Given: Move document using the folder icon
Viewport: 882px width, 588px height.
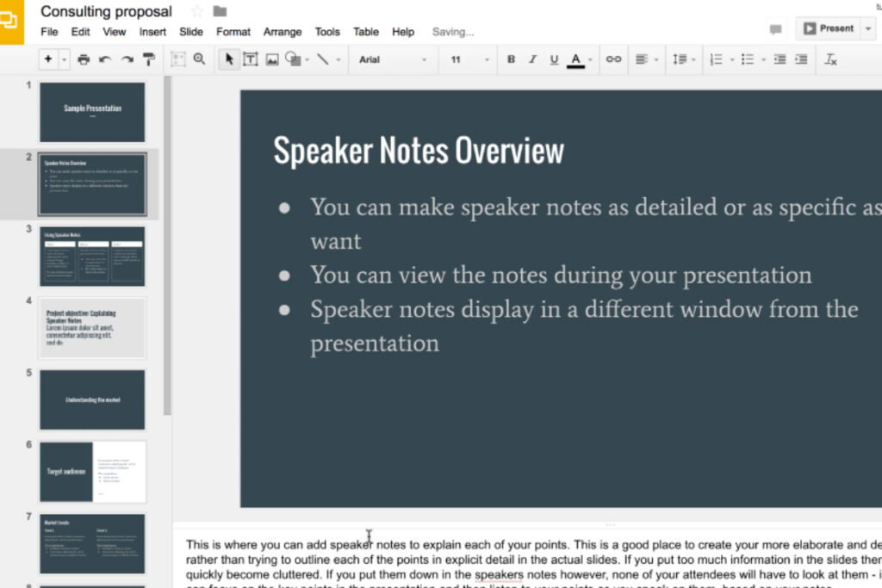Looking at the screenshot, I should click(x=220, y=10).
